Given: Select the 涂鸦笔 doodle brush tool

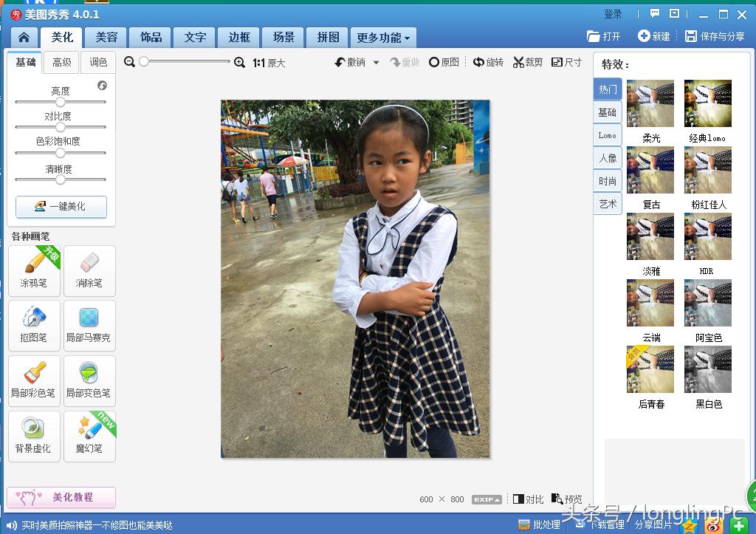Looking at the screenshot, I should click(x=34, y=270).
